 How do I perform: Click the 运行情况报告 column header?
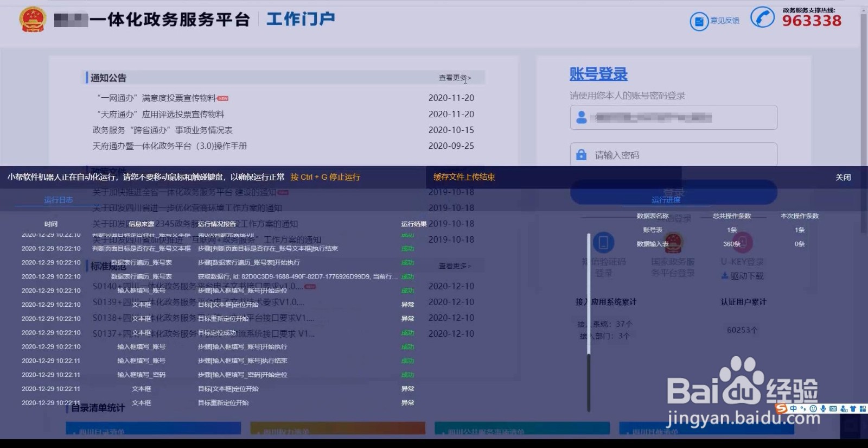pyautogui.click(x=217, y=224)
